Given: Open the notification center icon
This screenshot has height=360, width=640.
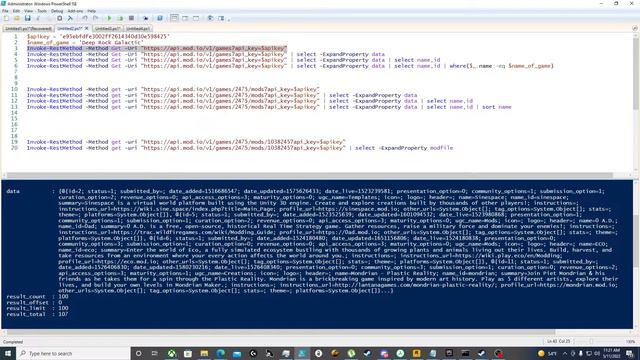Looking at the screenshot, I should click(630, 353).
